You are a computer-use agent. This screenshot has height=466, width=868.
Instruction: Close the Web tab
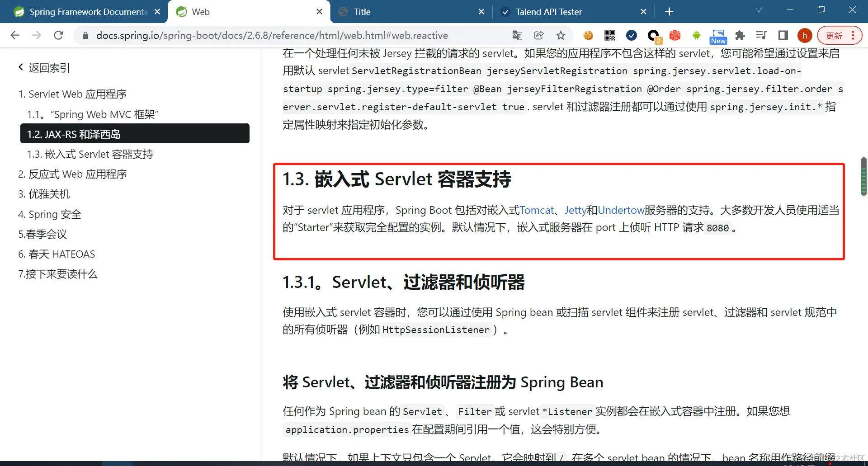(319, 12)
